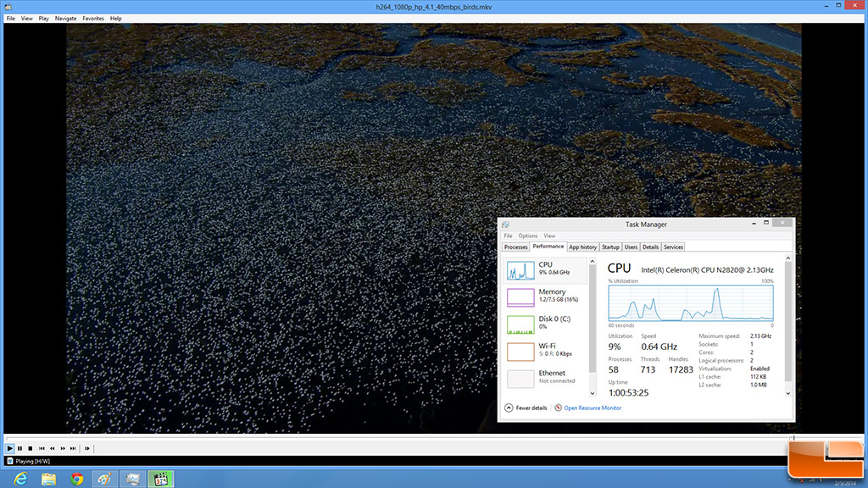Select Disk 0 (C:) performance graph
The image size is (868, 488).
click(x=547, y=324)
